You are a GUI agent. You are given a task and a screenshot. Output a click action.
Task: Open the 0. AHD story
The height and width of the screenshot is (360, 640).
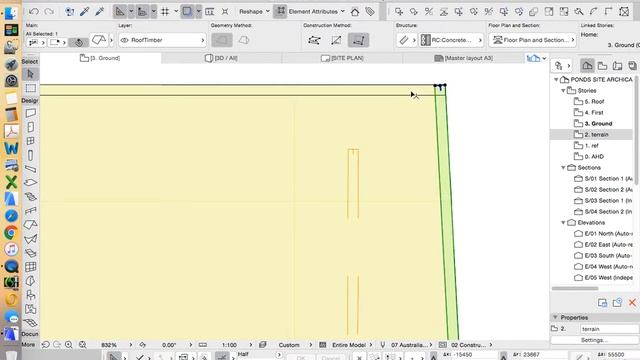(x=589, y=156)
